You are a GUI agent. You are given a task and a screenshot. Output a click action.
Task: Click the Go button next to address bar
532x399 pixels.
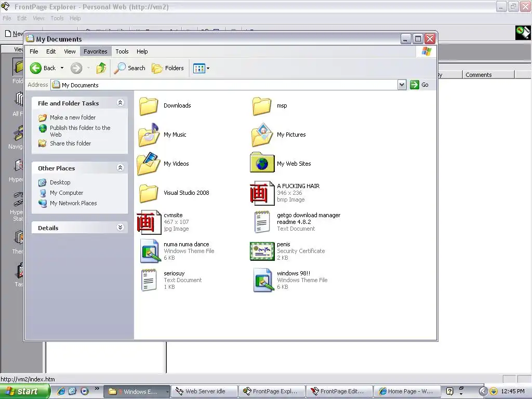click(419, 85)
